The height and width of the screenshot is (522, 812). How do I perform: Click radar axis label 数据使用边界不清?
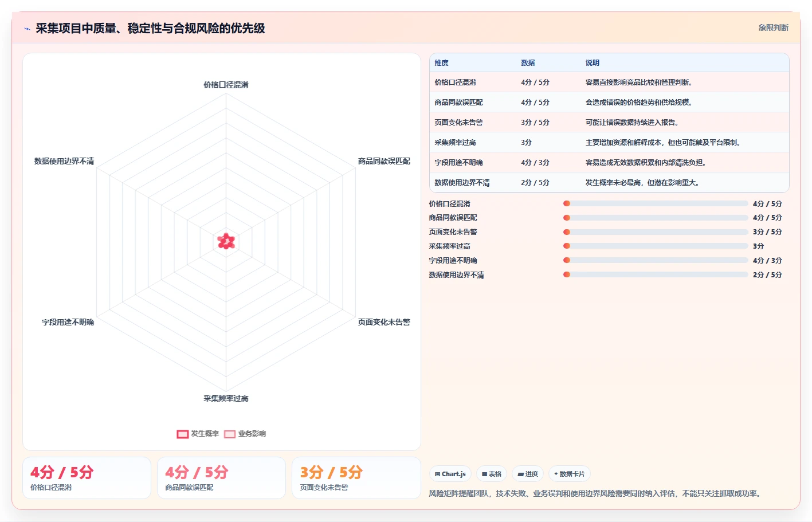click(64, 162)
